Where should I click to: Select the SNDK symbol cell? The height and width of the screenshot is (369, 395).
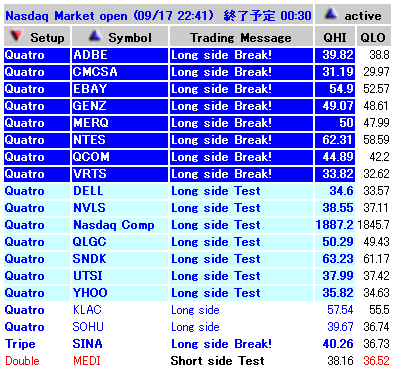point(120,259)
